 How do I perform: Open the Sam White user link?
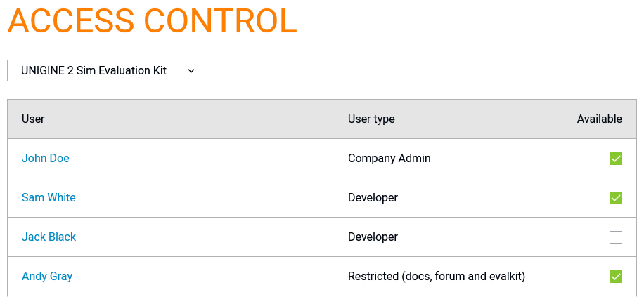point(49,198)
